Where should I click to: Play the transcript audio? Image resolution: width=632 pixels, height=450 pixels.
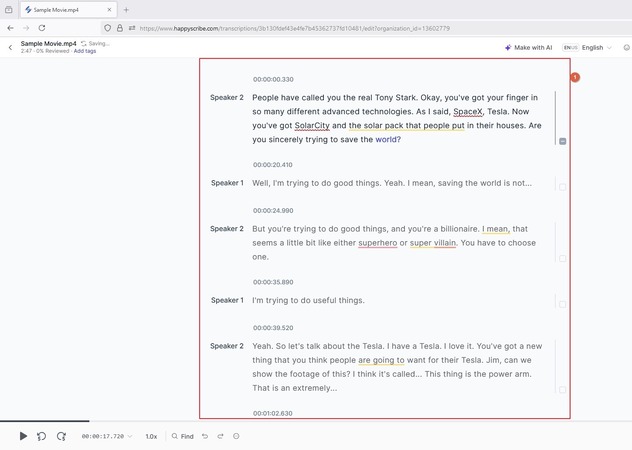coord(23,436)
